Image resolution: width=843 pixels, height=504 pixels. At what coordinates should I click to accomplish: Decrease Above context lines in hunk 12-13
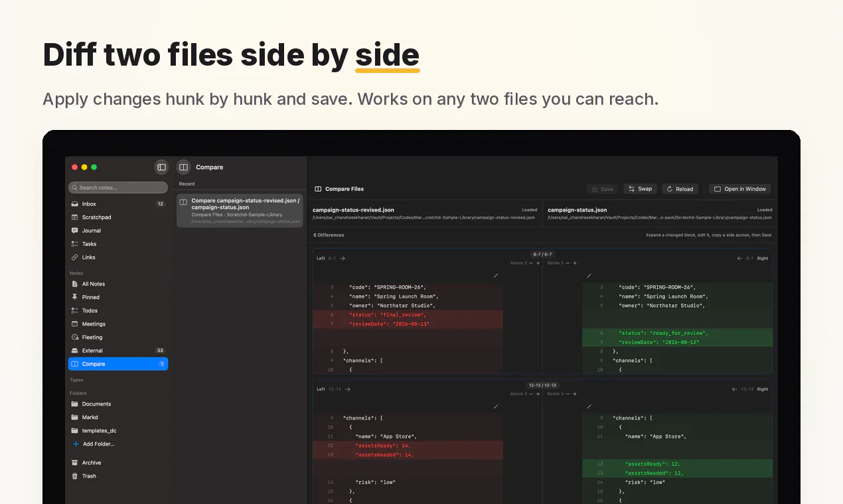[x=531, y=394]
